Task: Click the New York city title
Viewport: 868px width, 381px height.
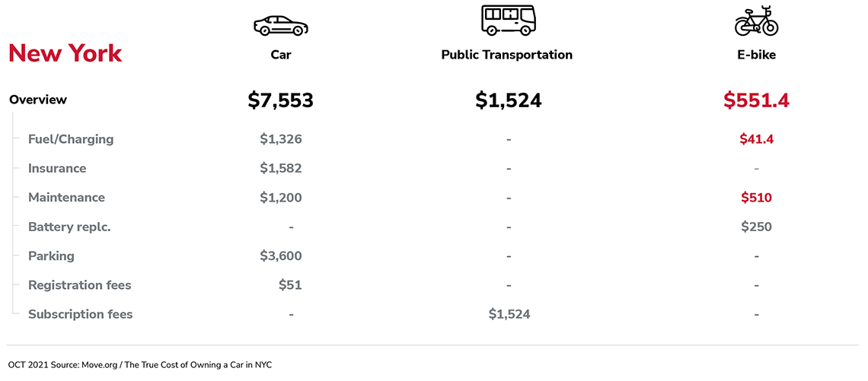Action: [65, 53]
